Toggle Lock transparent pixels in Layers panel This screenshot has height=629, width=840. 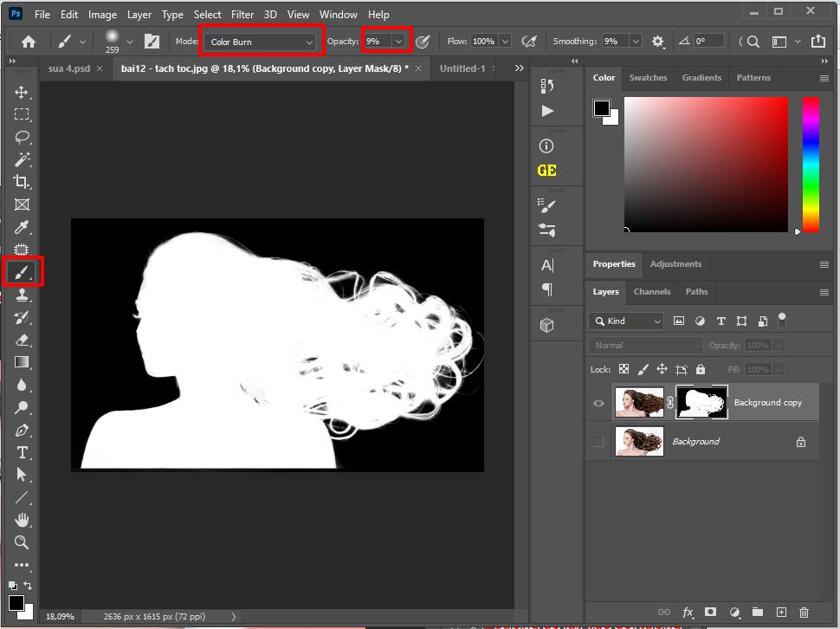(x=623, y=368)
